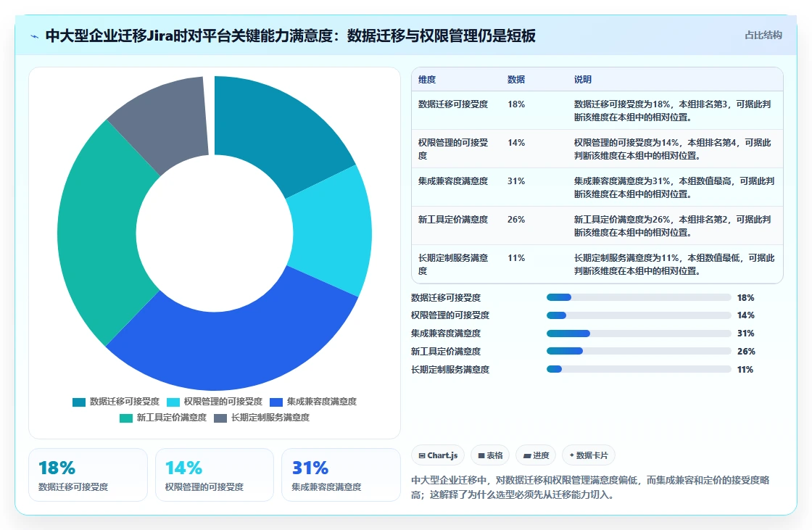Open the 31% 集成兼容度满意度 stat card
812x530 pixels.
(341, 475)
